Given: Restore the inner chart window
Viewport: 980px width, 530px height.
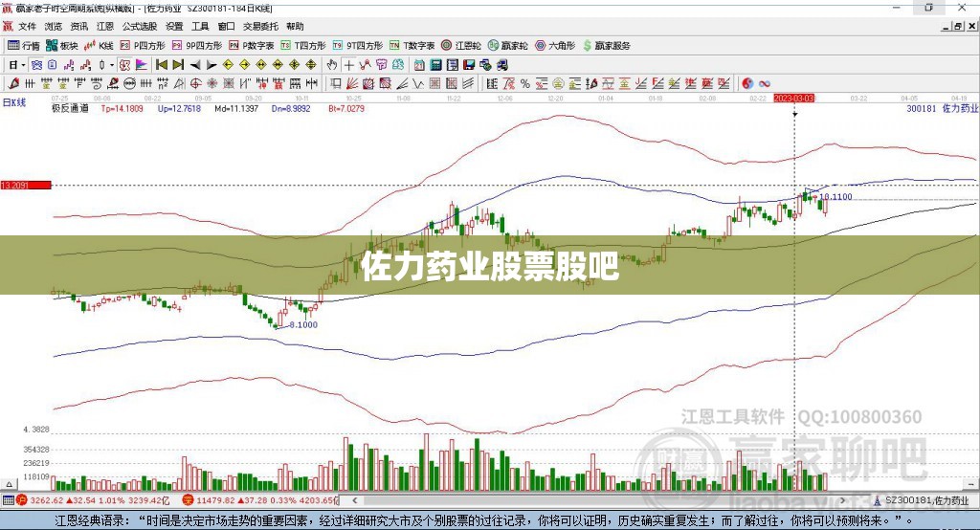Looking at the screenshot, I should pos(958,26).
